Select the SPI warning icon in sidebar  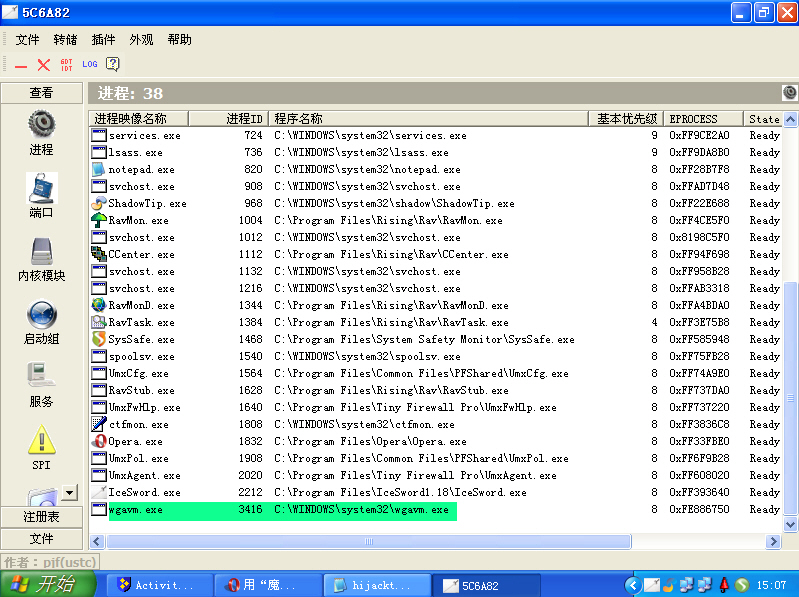(42, 439)
